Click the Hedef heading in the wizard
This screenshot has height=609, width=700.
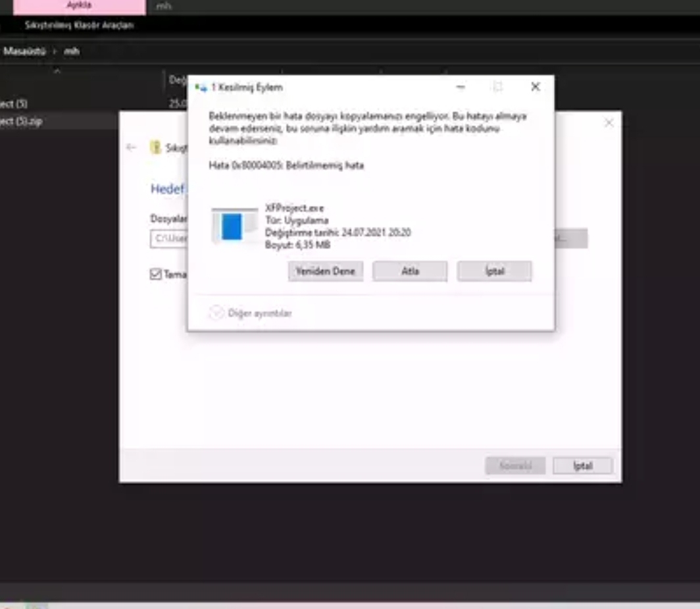167,189
